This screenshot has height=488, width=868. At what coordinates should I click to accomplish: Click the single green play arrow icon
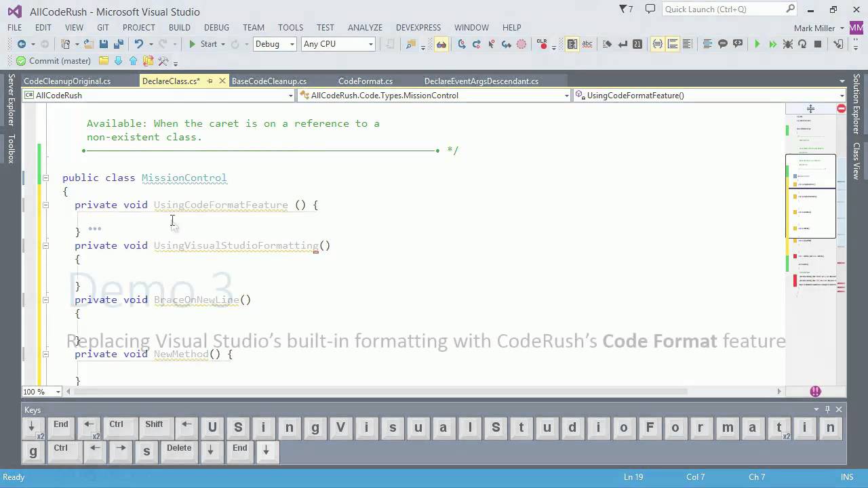(x=757, y=44)
